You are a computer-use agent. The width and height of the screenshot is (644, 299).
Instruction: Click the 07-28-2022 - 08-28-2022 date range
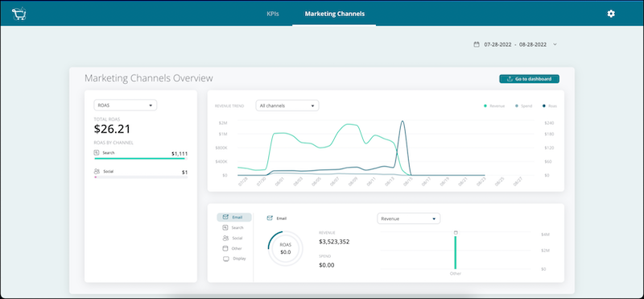pyautogui.click(x=515, y=44)
